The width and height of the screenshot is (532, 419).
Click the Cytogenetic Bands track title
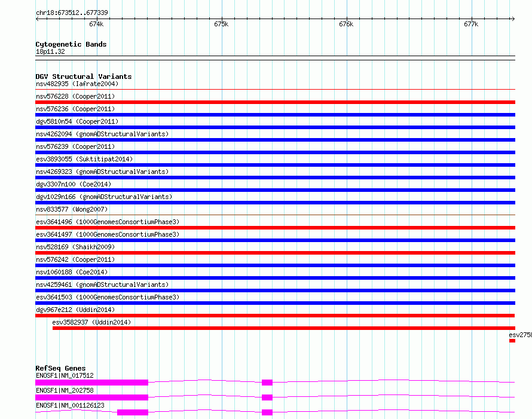(x=71, y=44)
